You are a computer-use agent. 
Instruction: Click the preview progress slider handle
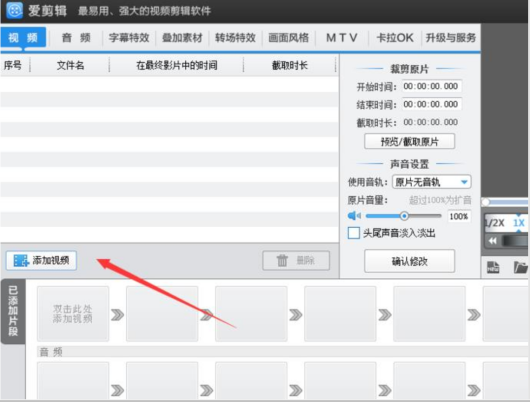pos(486,202)
